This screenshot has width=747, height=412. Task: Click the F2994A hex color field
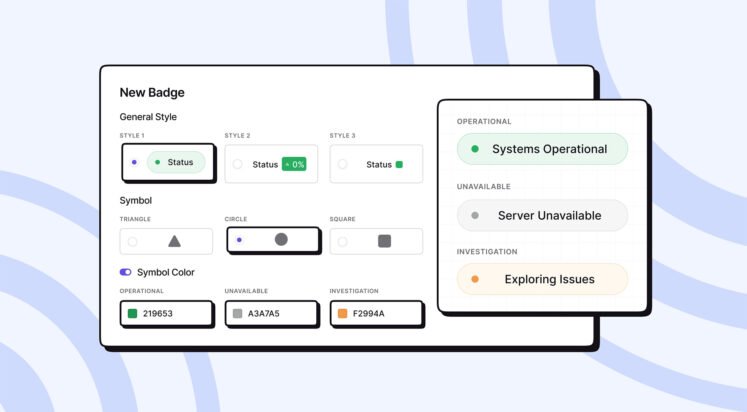(x=376, y=313)
